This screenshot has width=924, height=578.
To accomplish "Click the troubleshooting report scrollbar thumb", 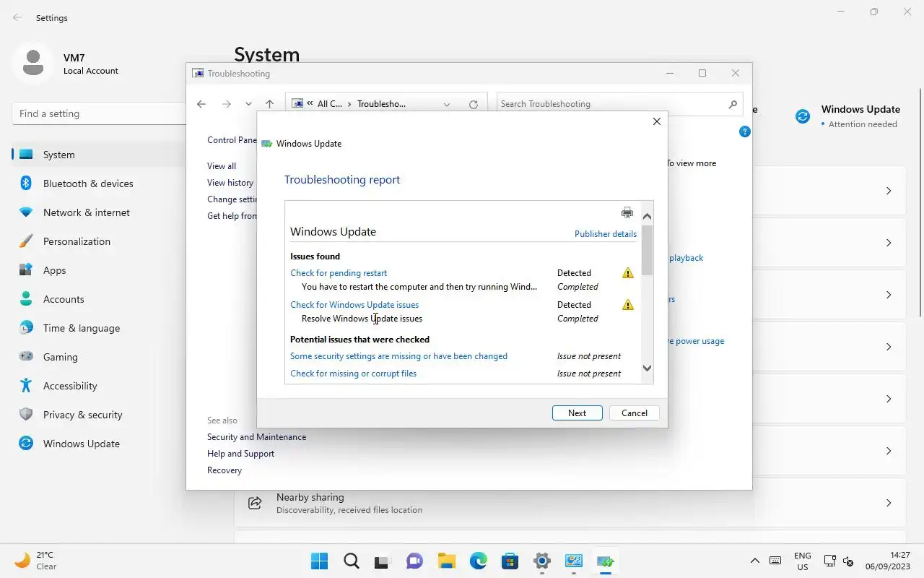I will pos(647,250).
